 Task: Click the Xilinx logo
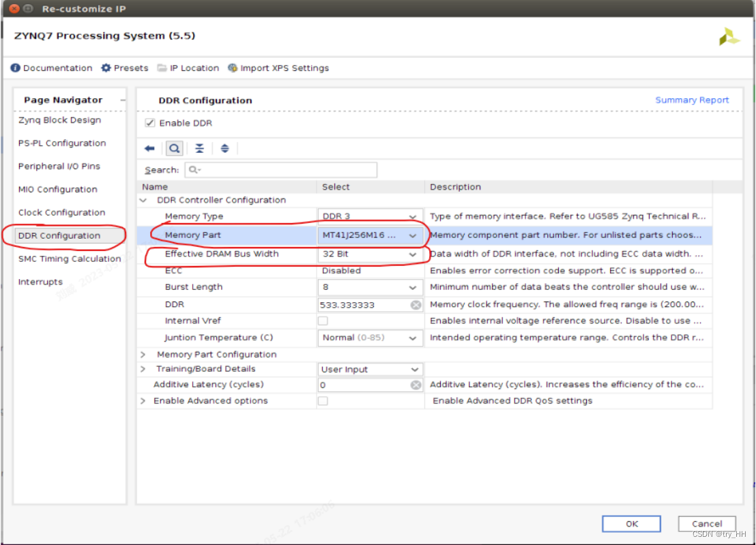(x=729, y=37)
